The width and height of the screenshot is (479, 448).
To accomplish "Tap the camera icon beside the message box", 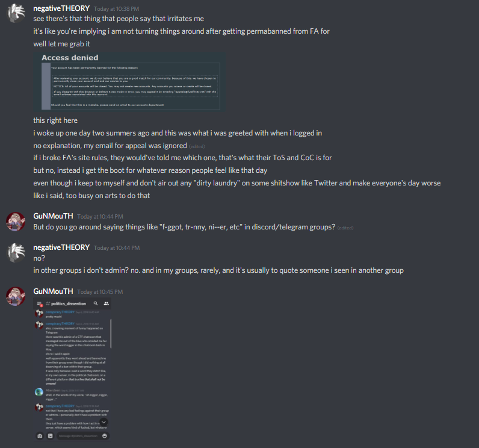I will (40, 436).
